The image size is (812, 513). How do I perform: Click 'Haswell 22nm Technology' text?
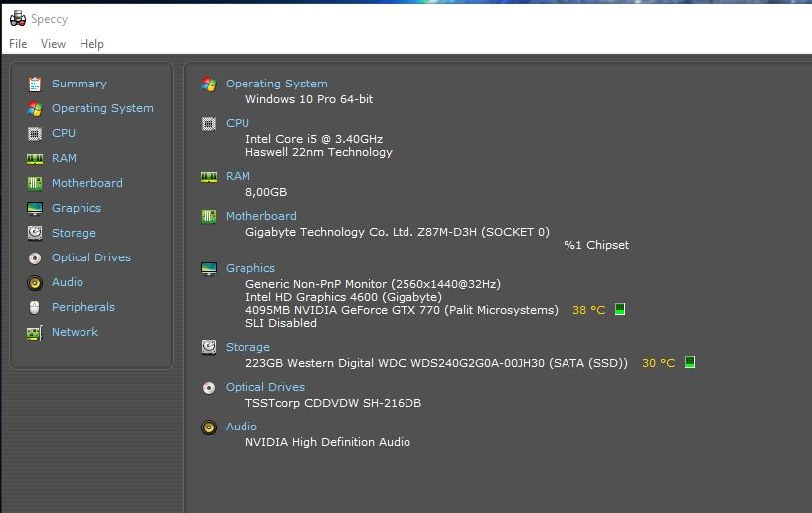(x=319, y=152)
